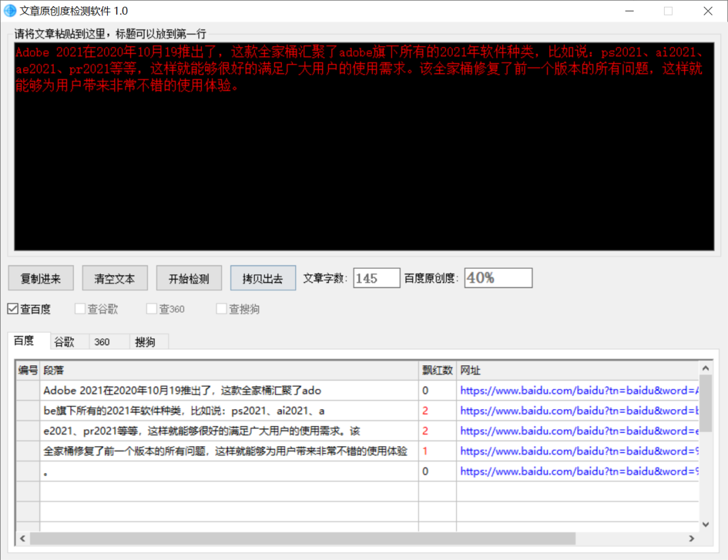
Task: Click the table's horizontal scrollbar thumb
Action: pos(303,538)
